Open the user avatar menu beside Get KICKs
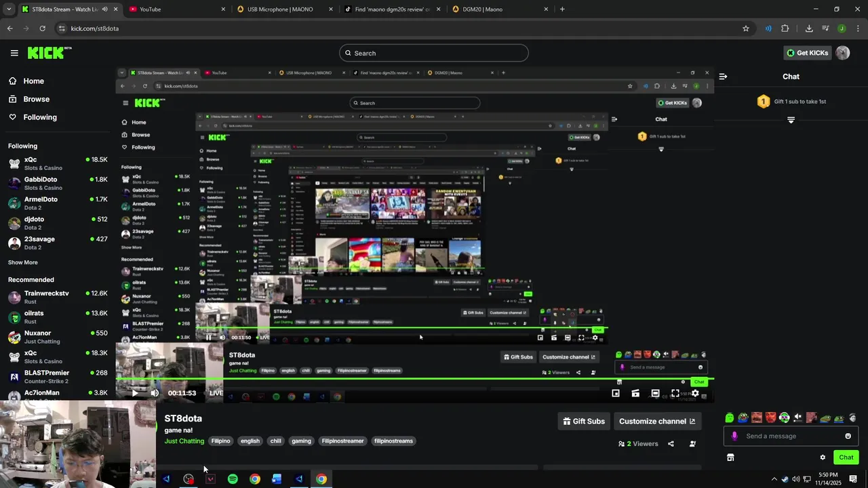This screenshot has height=488, width=868. pyautogui.click(x=843, y=53)
